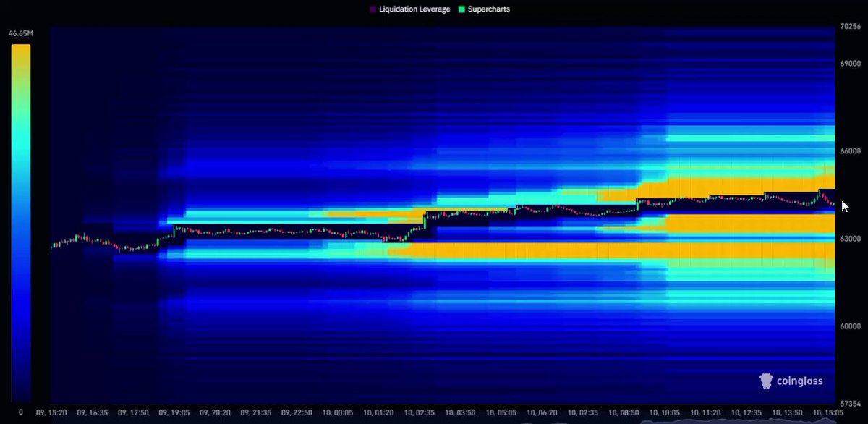Click the 57354 price axis label

851,402
